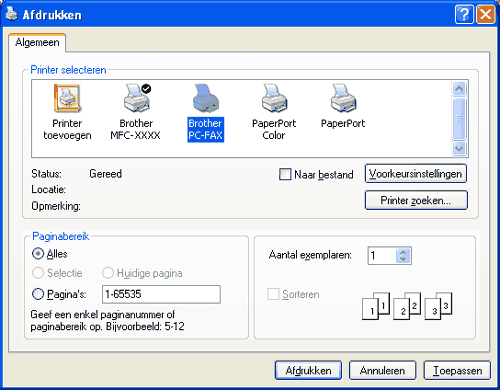Click the Aantal exemplaren number field
This screenshot has width=500, height=390.
[382, 256]
